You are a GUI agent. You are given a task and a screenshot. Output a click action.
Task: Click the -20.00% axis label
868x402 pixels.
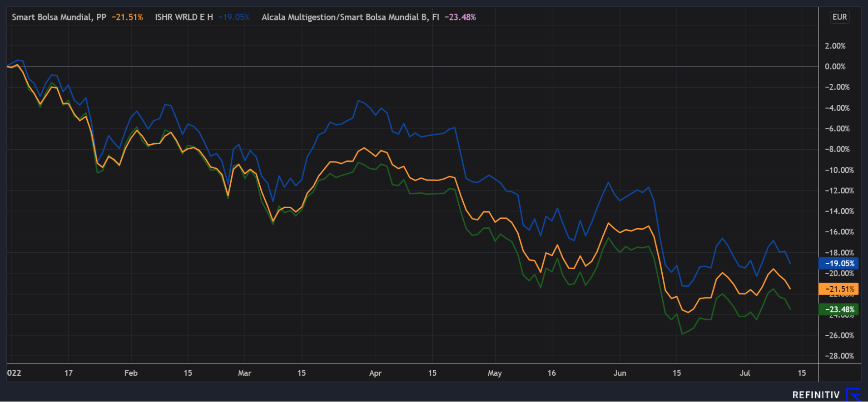(839, 274)
